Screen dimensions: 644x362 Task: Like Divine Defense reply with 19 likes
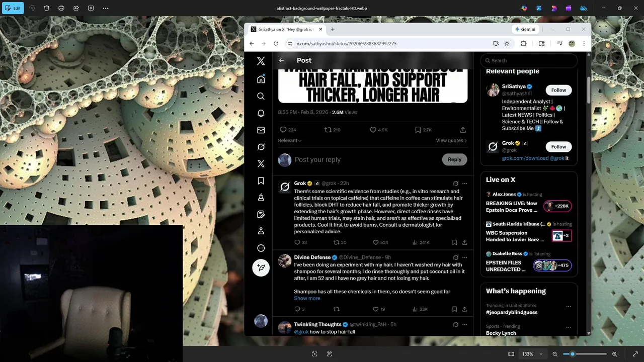coord(378,309)
